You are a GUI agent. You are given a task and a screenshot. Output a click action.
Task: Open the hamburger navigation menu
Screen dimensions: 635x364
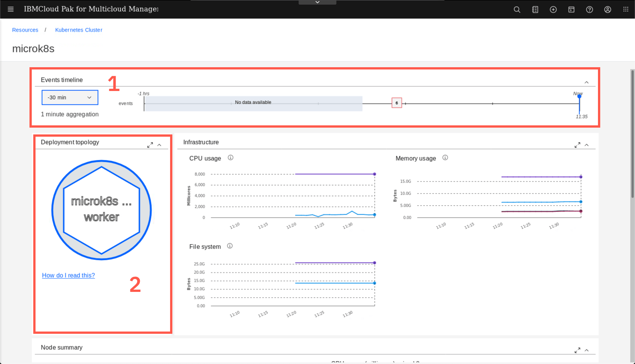[11, 9]
